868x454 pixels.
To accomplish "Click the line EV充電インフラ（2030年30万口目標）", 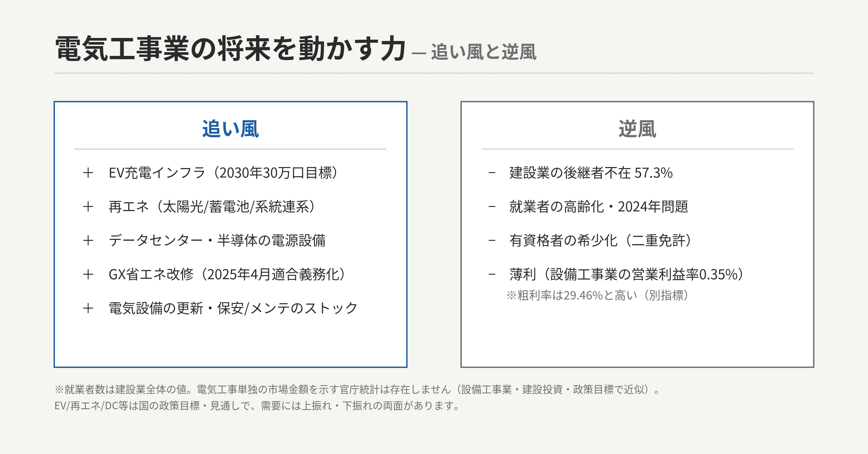I will point(224,173).
